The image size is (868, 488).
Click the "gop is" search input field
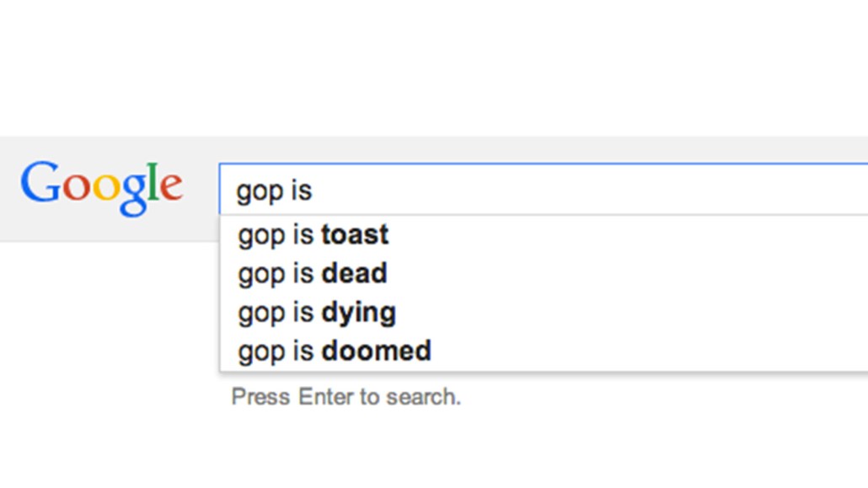click(x=539, y=190)
